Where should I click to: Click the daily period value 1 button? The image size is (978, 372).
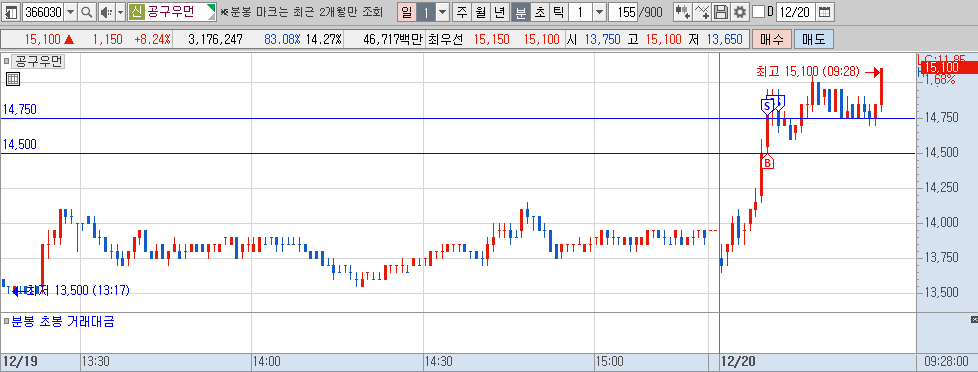pos(425,11)
